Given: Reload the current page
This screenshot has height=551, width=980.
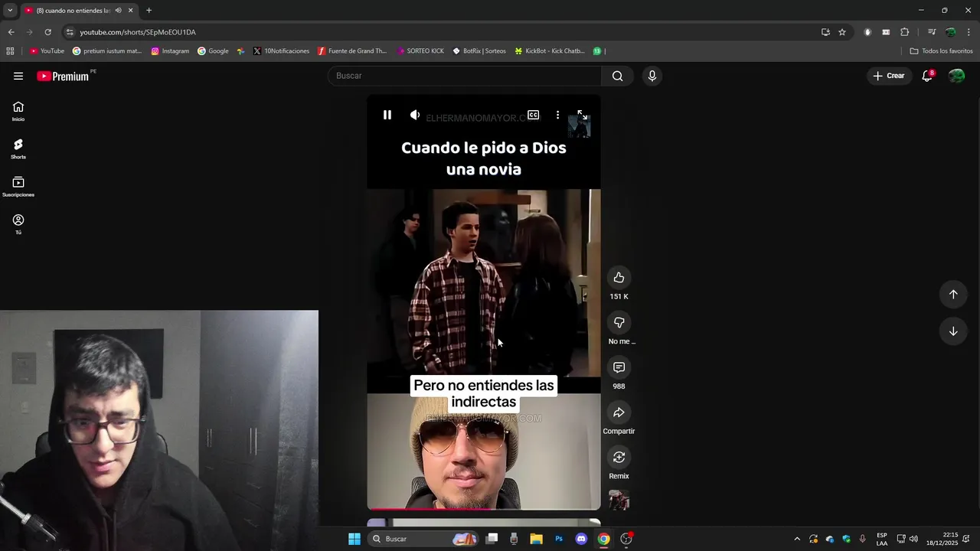Looking at the screenshot, I should (x=47, y=32).
